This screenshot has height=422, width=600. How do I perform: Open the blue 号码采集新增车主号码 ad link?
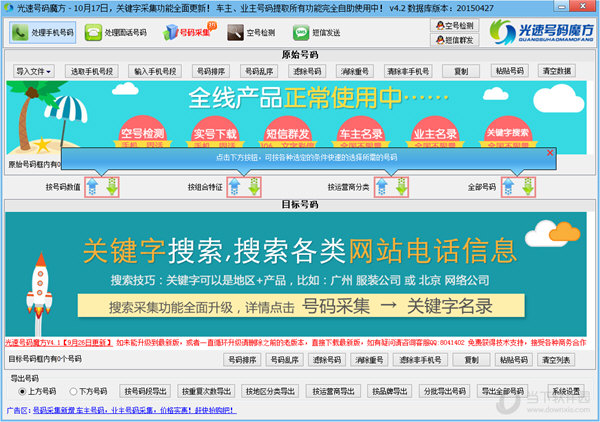coord(134,410)
